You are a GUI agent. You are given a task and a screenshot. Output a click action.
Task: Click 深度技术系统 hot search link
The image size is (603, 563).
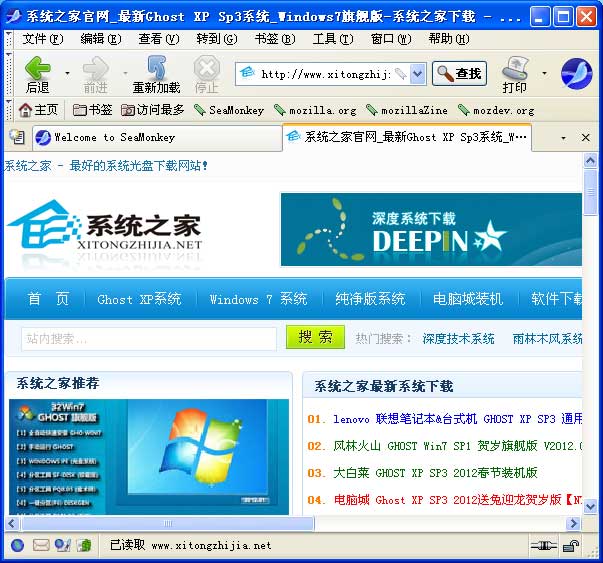458,339
